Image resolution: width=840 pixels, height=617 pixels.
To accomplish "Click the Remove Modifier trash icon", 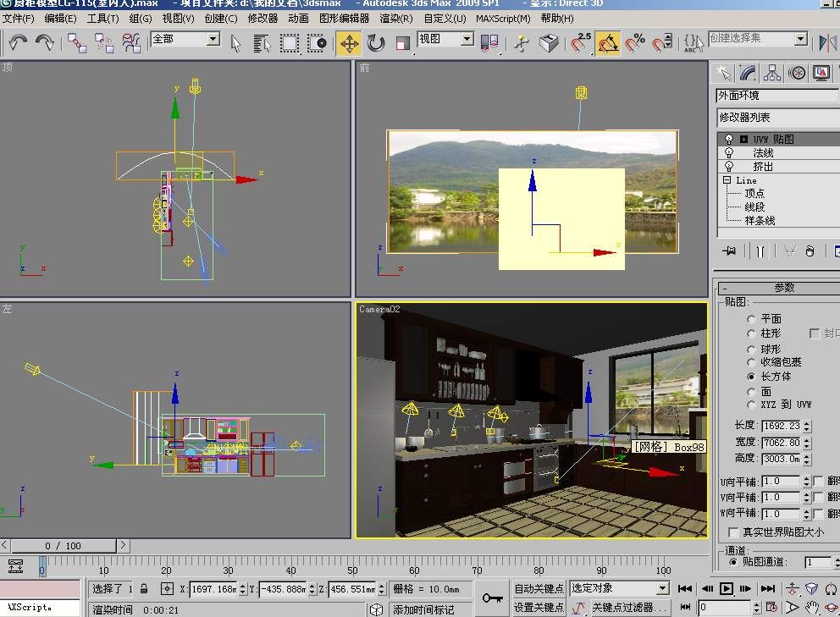I will coord(810,251).
